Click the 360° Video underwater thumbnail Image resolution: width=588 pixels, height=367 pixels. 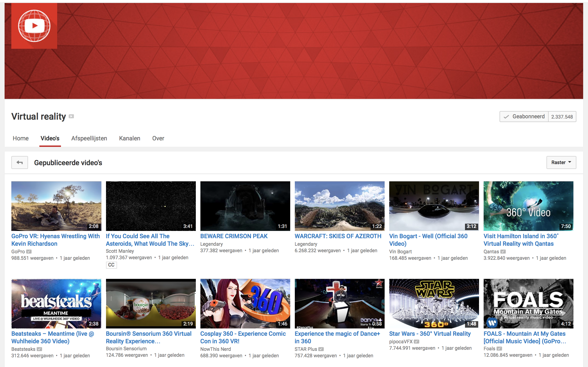528,206
